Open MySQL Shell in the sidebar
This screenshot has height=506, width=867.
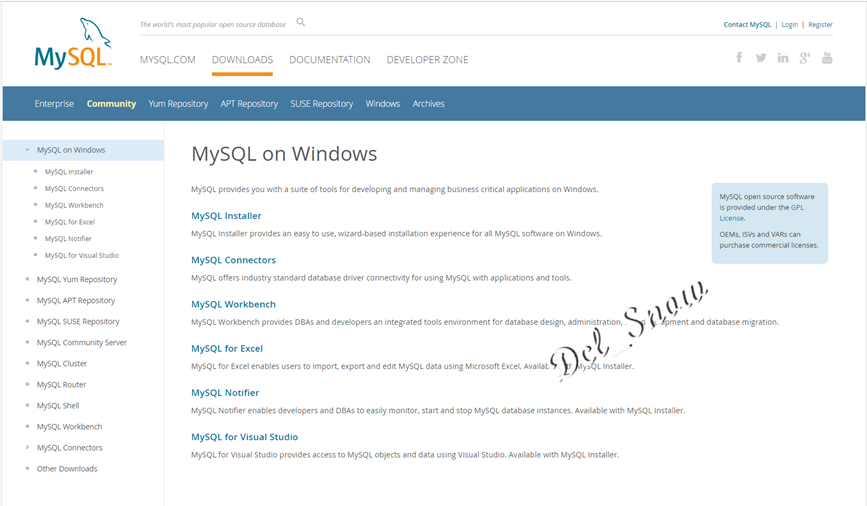click(x=58, y=405)
